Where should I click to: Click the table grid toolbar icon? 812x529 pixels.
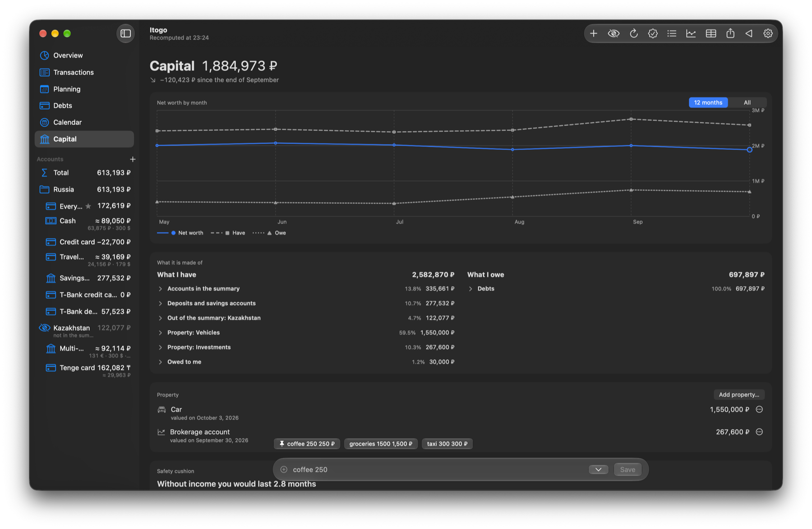(711, 33)
